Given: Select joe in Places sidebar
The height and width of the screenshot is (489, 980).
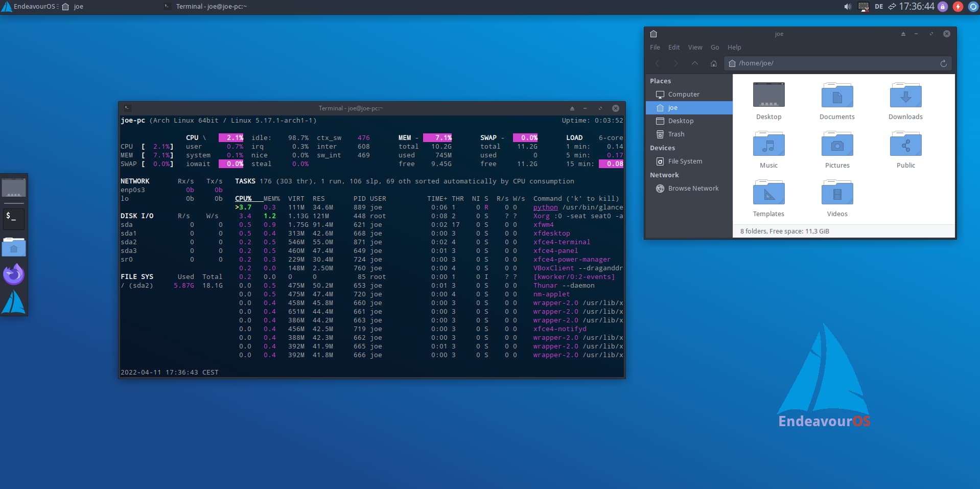Looking at the screenshot, I should pyautogui.click(x=689, y=108).
